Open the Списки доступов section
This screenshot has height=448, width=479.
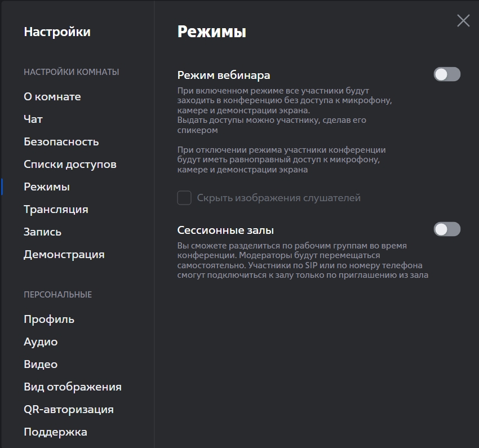click(70, 165)
